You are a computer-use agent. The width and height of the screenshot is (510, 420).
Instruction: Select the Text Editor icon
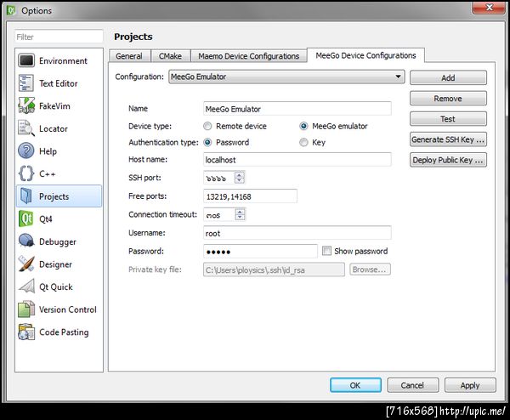(26, 83)
